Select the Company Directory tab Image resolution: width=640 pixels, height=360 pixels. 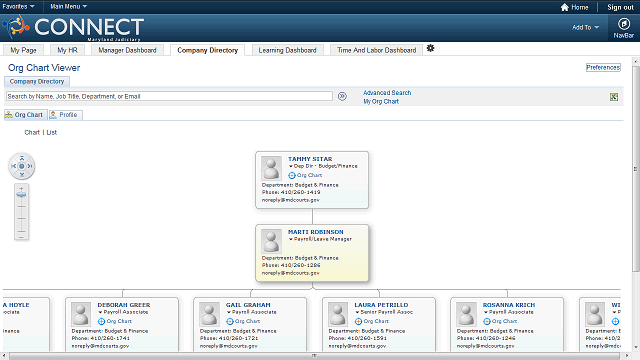point(207,50)
